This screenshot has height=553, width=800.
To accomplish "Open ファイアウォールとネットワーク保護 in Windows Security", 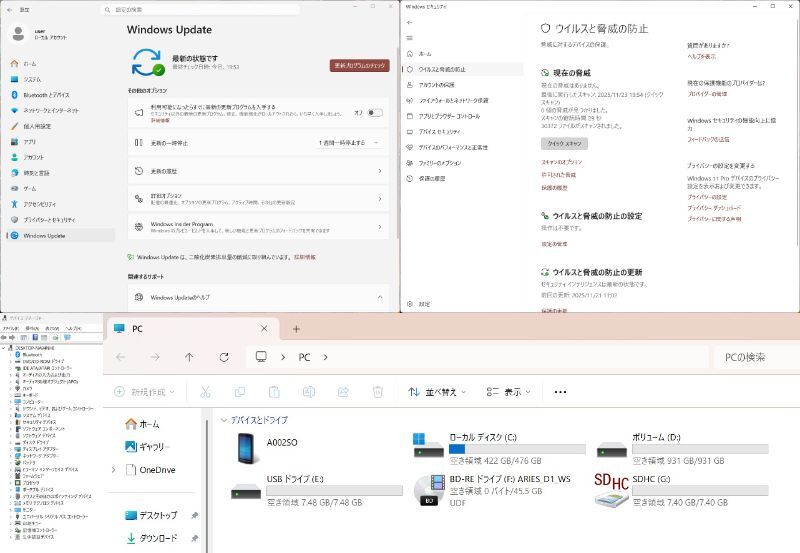I will coord(453,100).
